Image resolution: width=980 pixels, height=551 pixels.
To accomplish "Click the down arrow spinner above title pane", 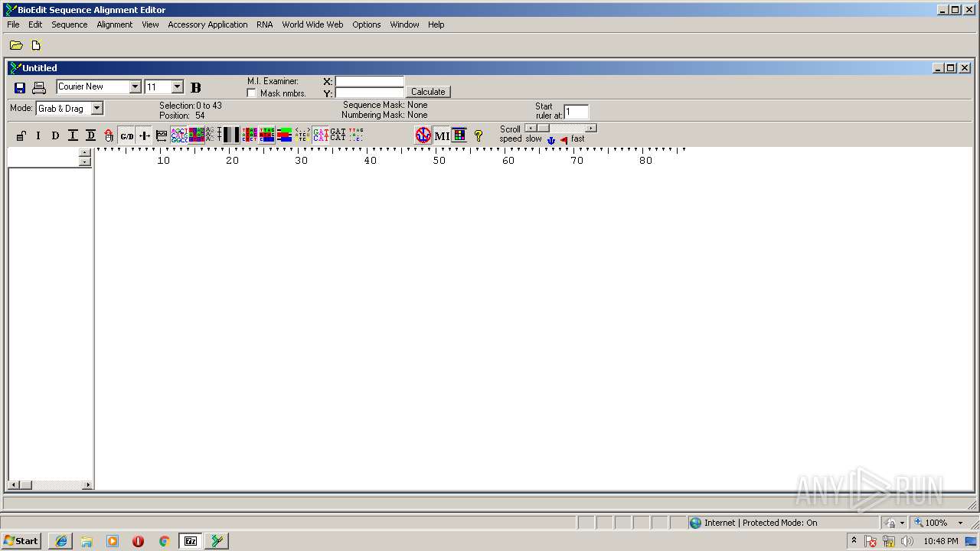I will tap(85, 162).
